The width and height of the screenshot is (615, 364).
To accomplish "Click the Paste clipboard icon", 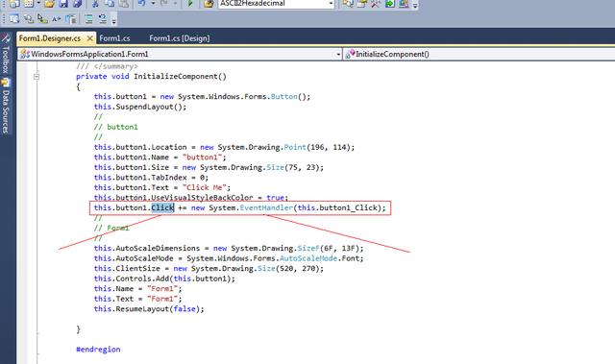I will tap(124, 4).
